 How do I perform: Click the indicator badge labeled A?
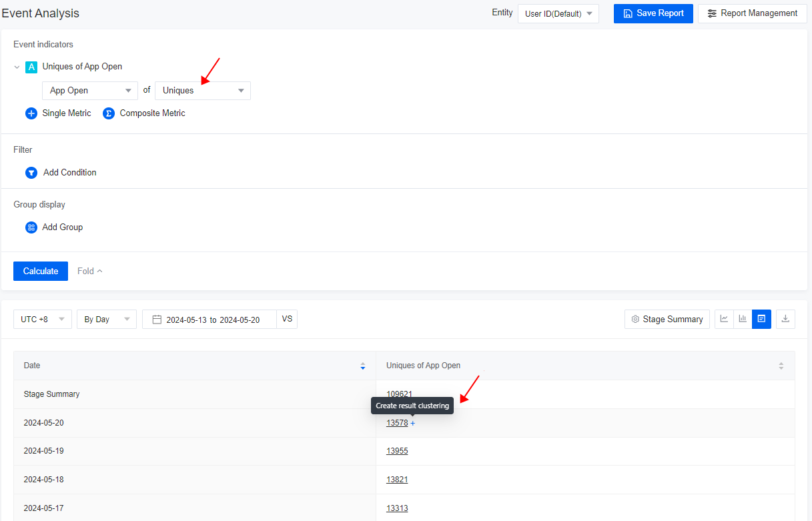tap(31, 67)
